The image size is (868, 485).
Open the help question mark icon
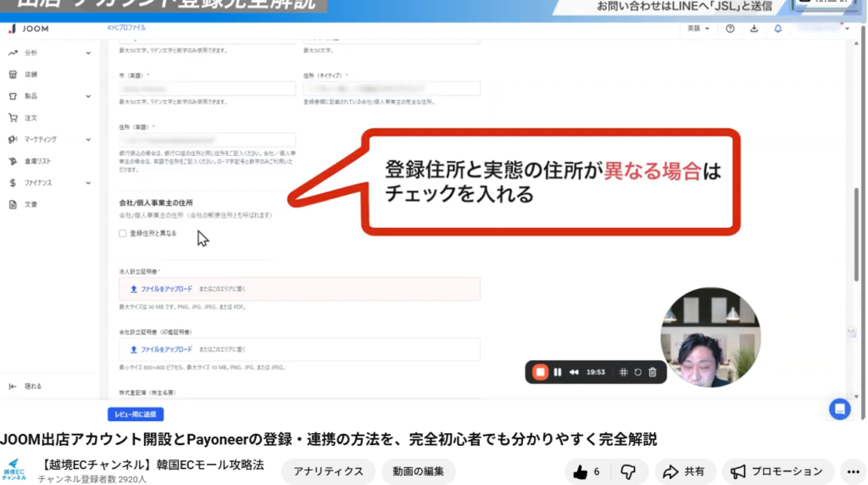pos(731,29)
